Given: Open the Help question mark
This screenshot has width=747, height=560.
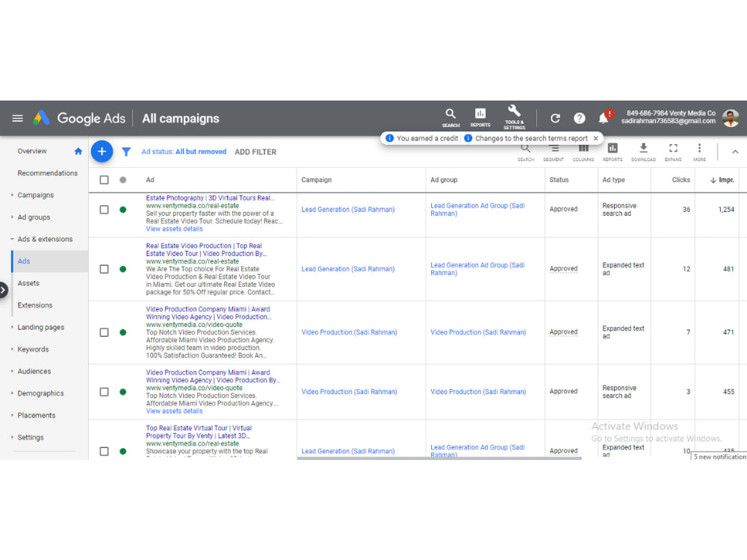Looking at the screenshot, I should [x=580, y=118].
